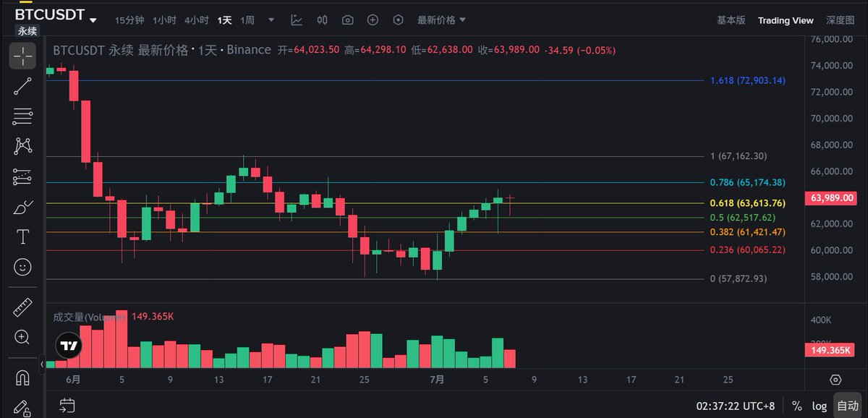Toggle percent scale button

point(796,406)
